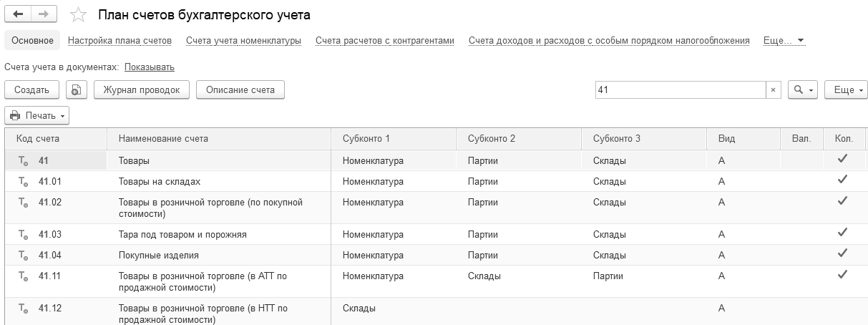Click in the search field containing 41

[680, 90]
